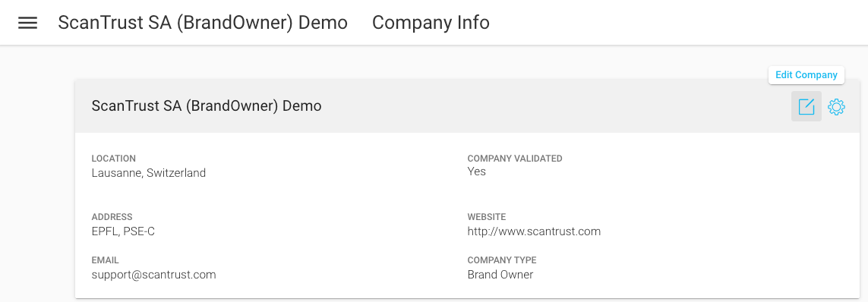Click the COMPANY VALIDATED label
This screenshot has height=302, width=868.
click(515, 158)
